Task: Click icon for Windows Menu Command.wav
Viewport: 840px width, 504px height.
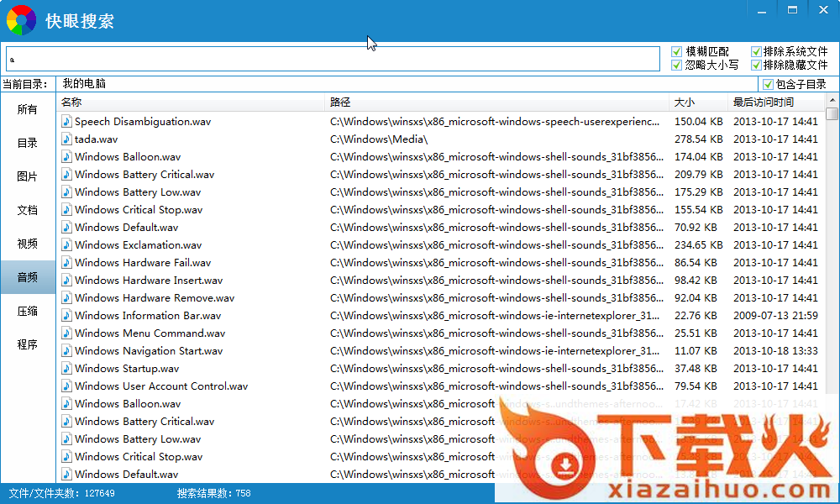Action: [67, 333]
